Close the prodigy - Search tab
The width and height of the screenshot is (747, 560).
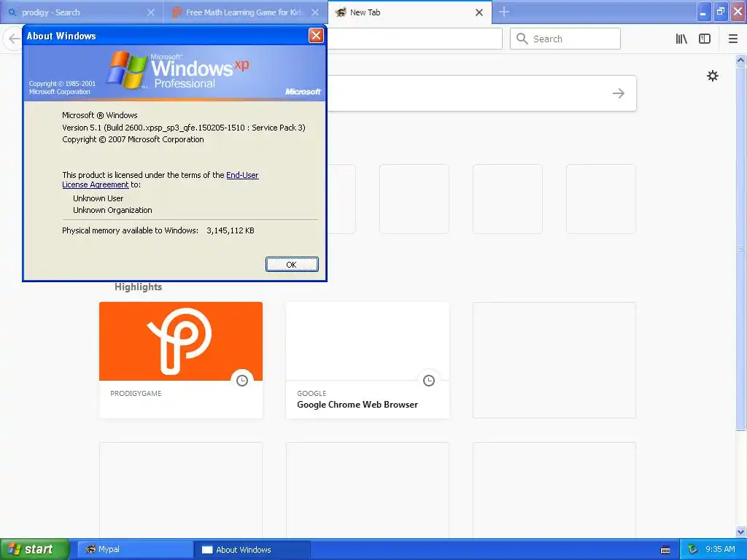tap(151, 12)
